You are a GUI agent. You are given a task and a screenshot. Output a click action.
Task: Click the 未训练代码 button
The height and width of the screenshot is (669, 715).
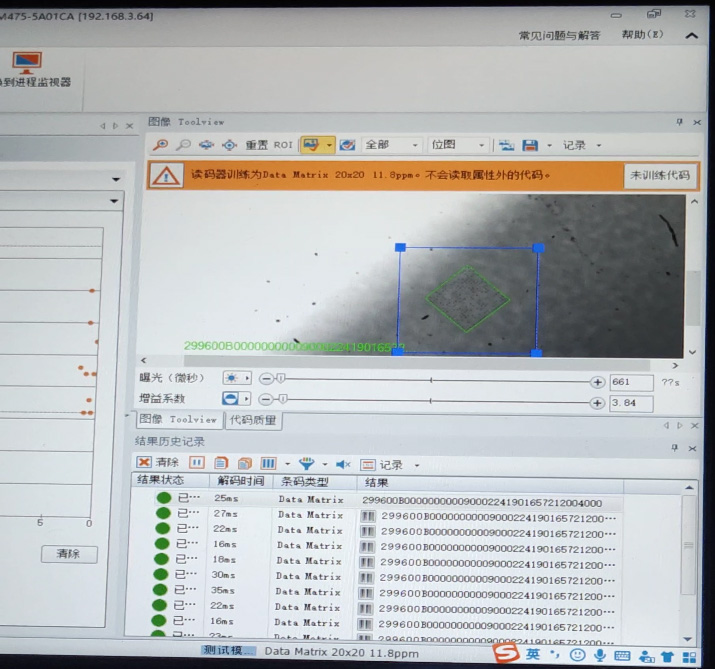(x=660, y=175)
